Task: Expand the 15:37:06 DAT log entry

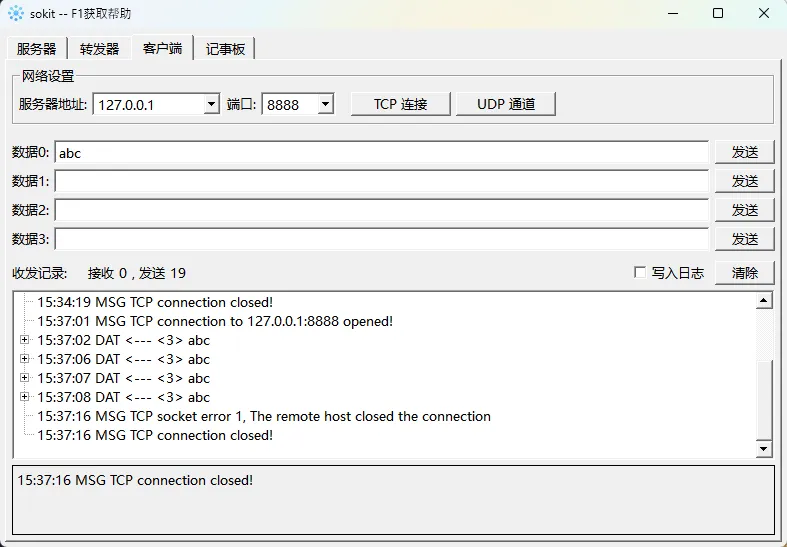Action: (25, 359)
